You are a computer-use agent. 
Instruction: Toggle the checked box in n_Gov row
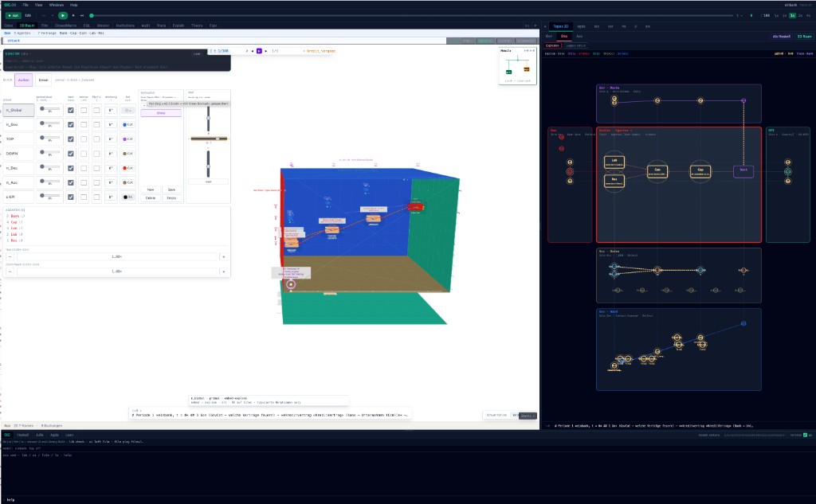(x=71, y=125)
